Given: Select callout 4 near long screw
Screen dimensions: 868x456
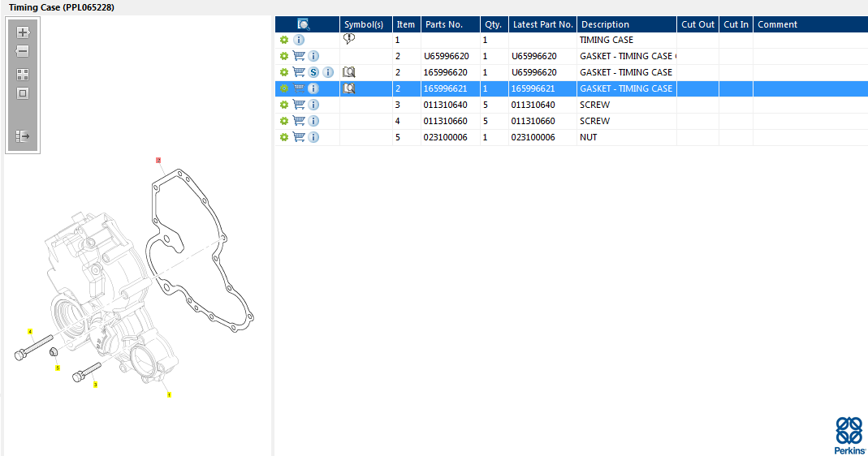Looking at the screenshot, I should (30, 332).
